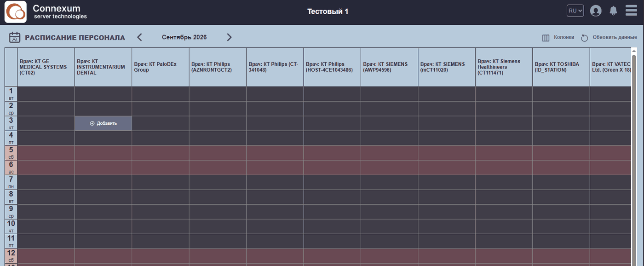Screen dimensions: 644x266
Task: Click the Обновить данные refresh icon
Action: click(584, 38)
